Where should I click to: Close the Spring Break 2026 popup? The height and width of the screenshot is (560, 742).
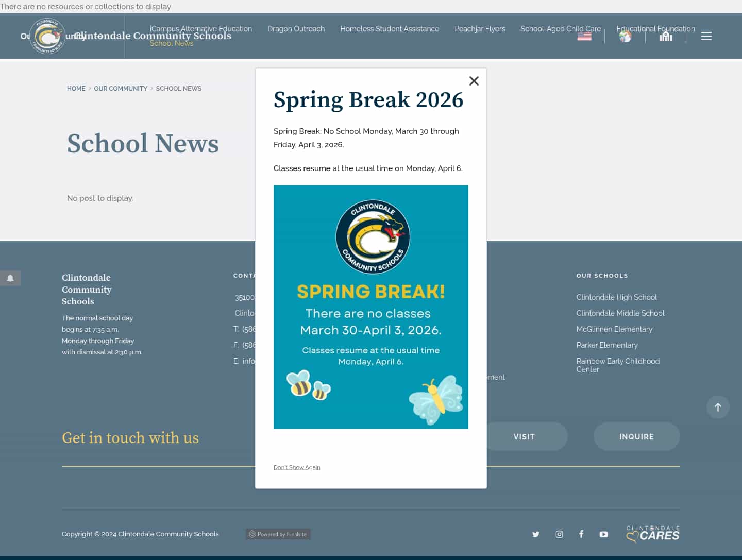point(474,81)
